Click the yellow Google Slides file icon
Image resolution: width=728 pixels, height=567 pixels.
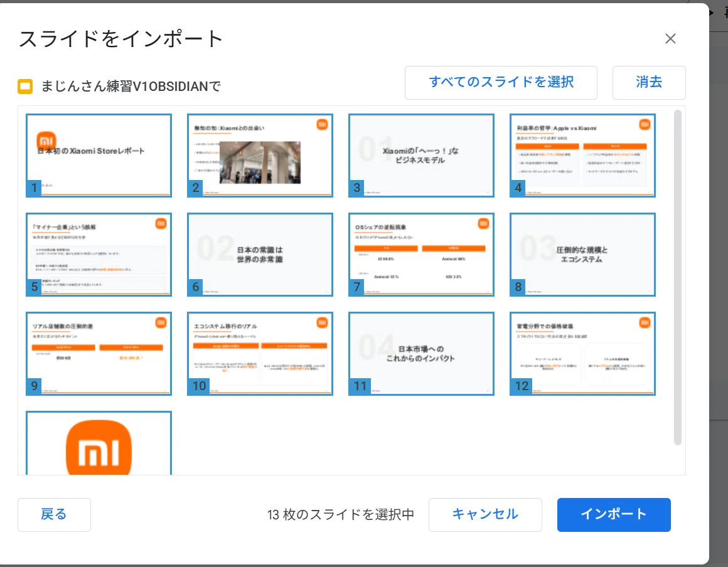[25, 87]
